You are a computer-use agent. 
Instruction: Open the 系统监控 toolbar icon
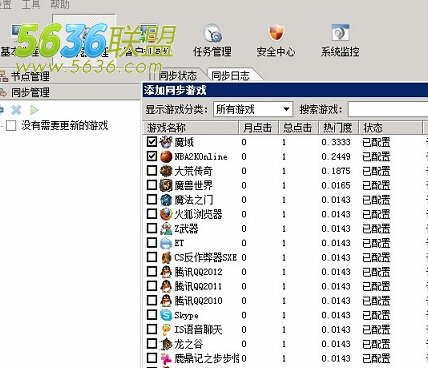tap(340, 41)
